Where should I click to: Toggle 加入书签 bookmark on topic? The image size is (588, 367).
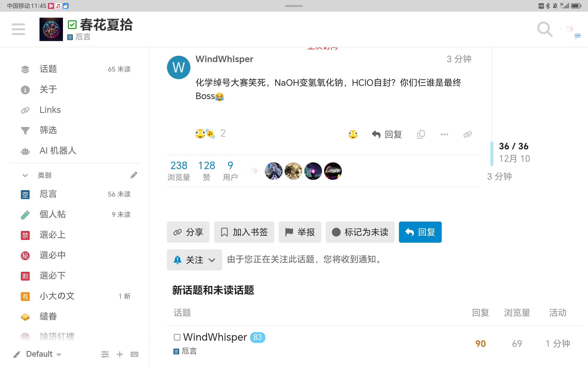click(244, 232)
